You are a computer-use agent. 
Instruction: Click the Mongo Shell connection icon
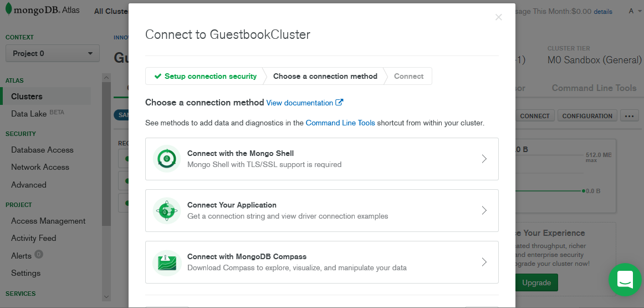(x=166, y=159)
